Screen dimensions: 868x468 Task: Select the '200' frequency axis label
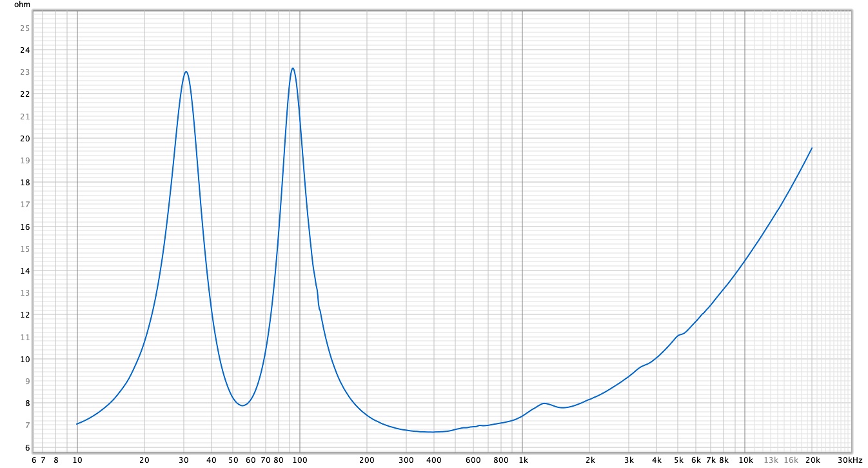tap(367, 460)
